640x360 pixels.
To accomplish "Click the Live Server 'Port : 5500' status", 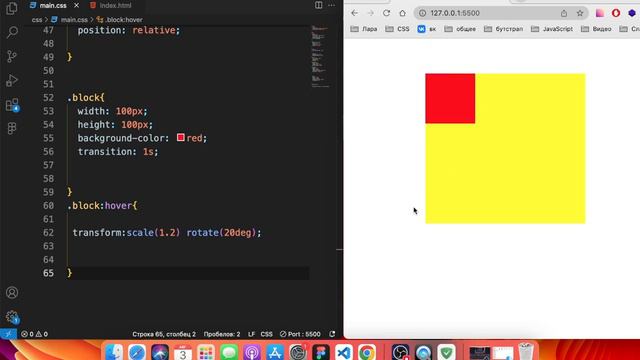I will [300, 334].
